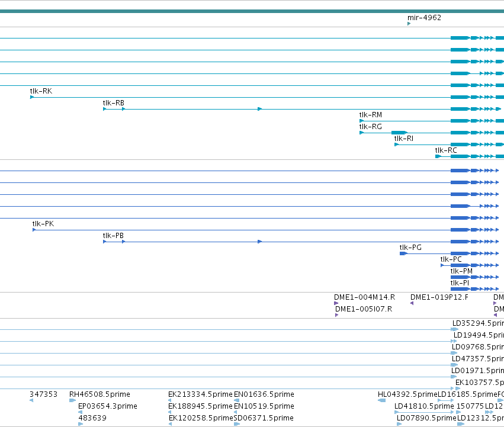Screen dimensions: 504x427
Task: Click the EP03654.3prime EST label
Action: coord(108,406)
